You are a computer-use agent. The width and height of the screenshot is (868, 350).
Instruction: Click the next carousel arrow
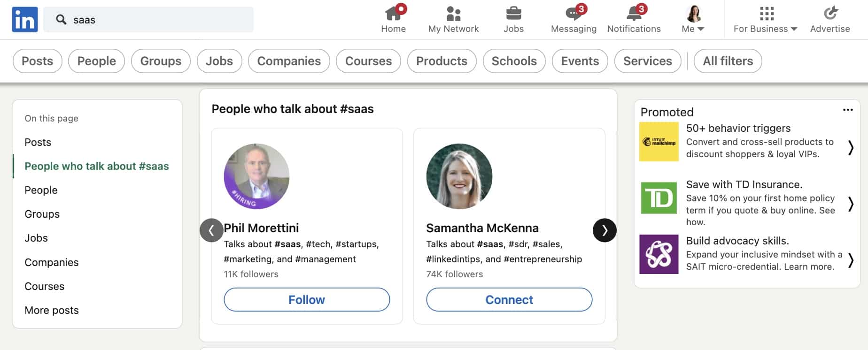[x=604, y=230]
